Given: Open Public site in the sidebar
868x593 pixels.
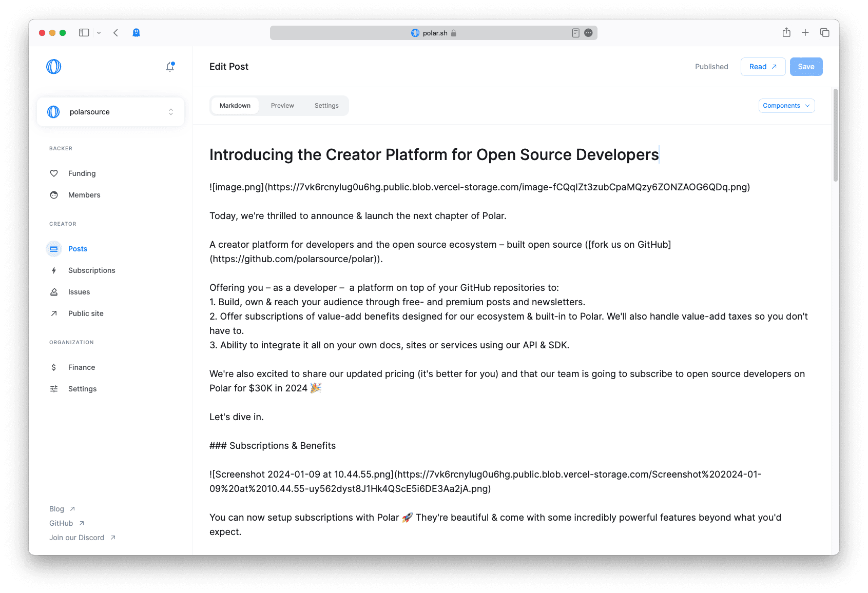Looking at the screenshot, I should [x=86, y=313].
